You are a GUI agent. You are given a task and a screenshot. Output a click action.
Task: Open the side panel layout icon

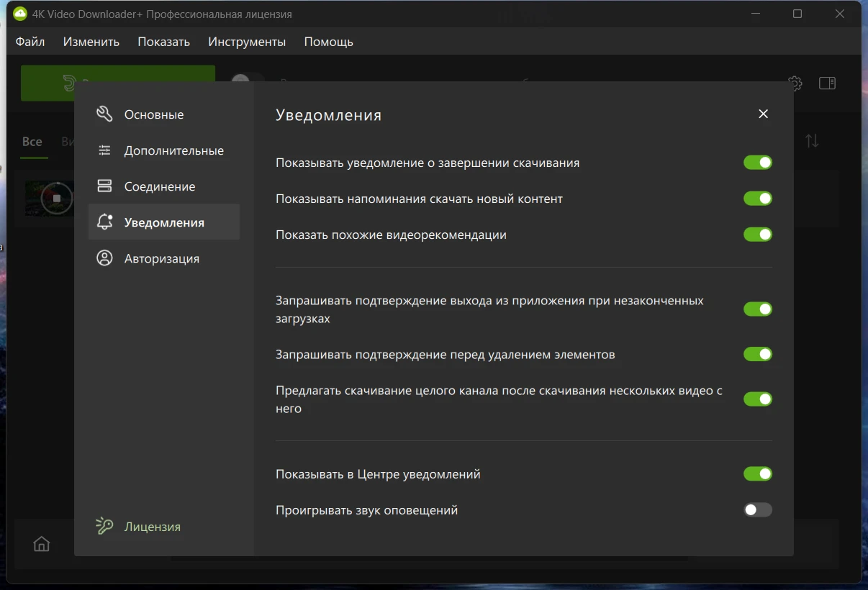(827, 83)
